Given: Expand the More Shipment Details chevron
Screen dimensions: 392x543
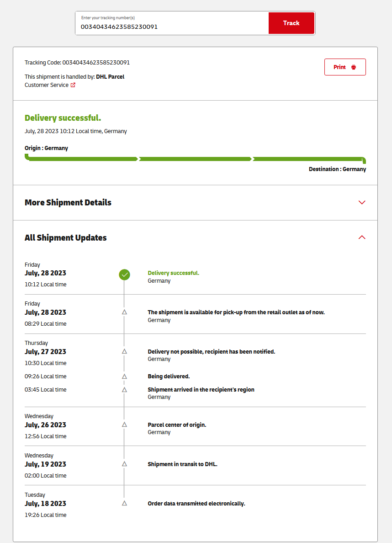Looking at the screenshot, I should tap(362, 203).
